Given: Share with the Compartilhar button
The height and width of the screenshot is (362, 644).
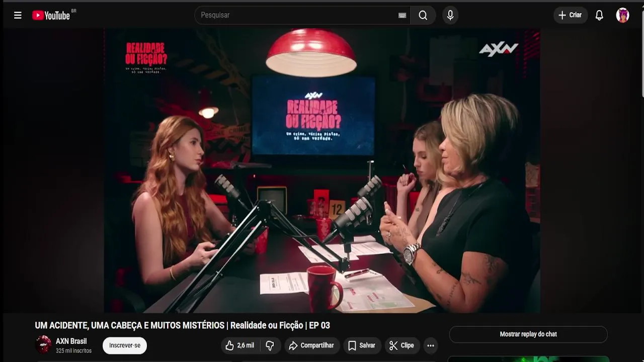Looking at the screenshot, I should [312, 345].
